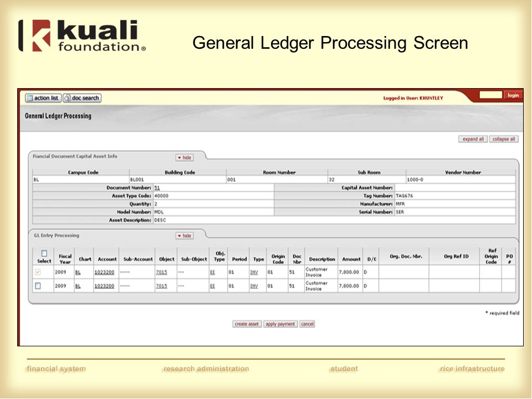532x399 pixels.
Task: Click the create asset button
Action: [x=247, y=324]
